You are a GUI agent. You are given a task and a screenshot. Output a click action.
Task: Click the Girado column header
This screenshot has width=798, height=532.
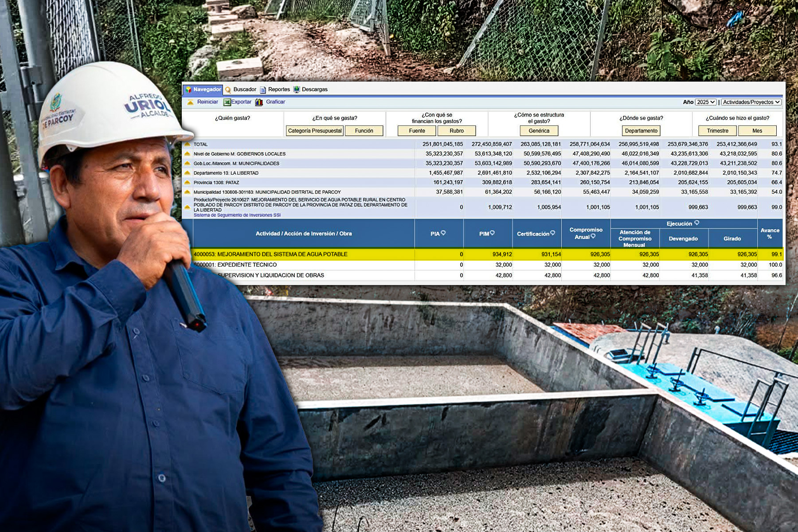pyautogui.click(x=732, y=239)
